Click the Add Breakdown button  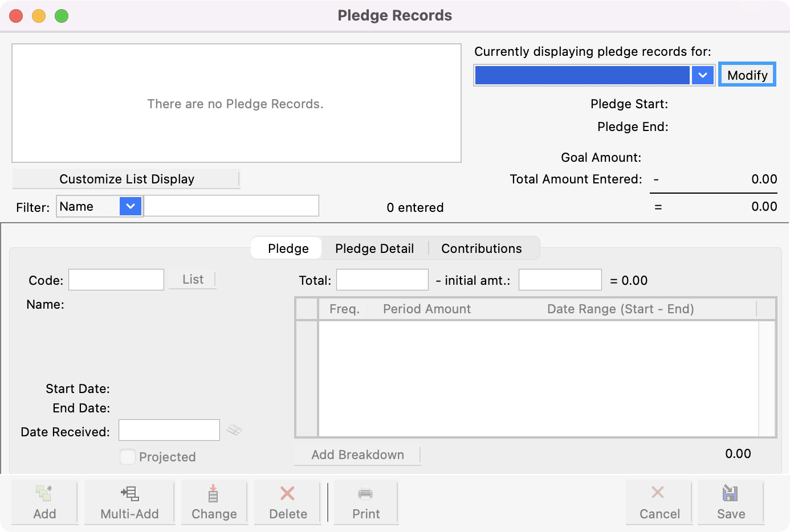[x=357, y=455]
